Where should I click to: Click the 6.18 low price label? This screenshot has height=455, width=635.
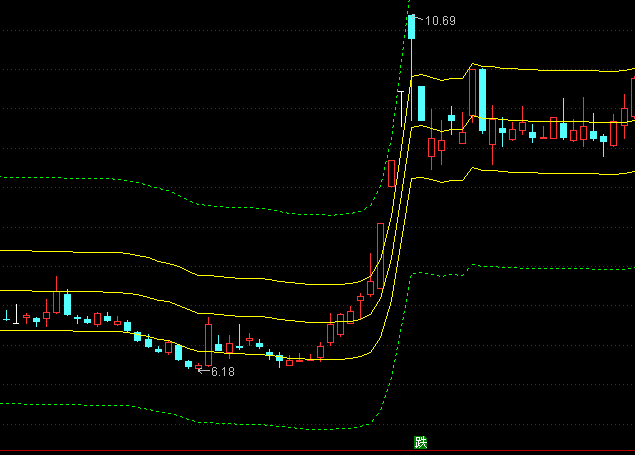[x=221, y=372]
